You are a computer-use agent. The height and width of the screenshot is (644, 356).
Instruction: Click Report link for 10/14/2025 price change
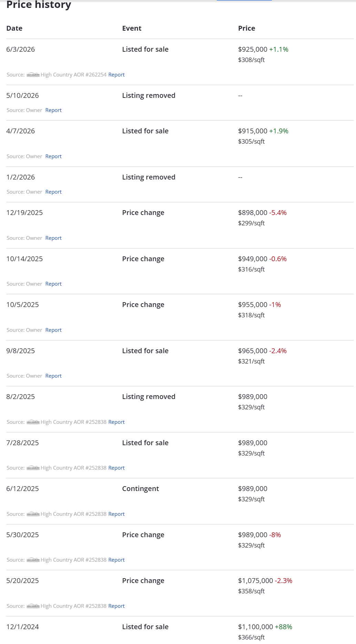tap(53, 284)
